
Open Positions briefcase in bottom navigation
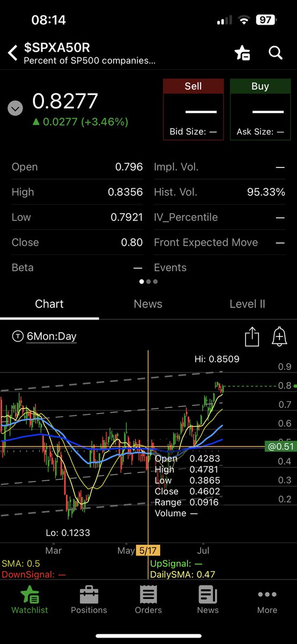pyautogui.click(x=89, y=600)
